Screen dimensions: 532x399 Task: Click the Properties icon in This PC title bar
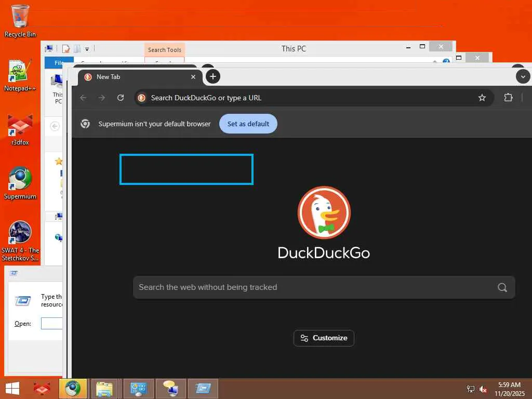(66, 49)
